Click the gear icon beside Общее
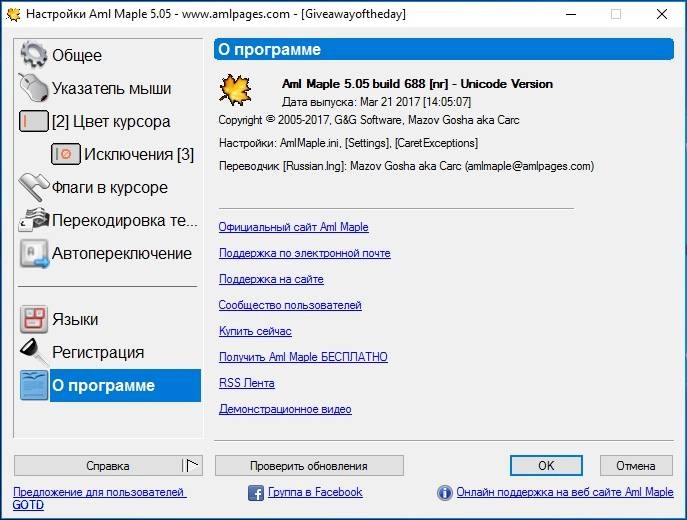This screenshot has width=687, height=520. click(33, 55)
